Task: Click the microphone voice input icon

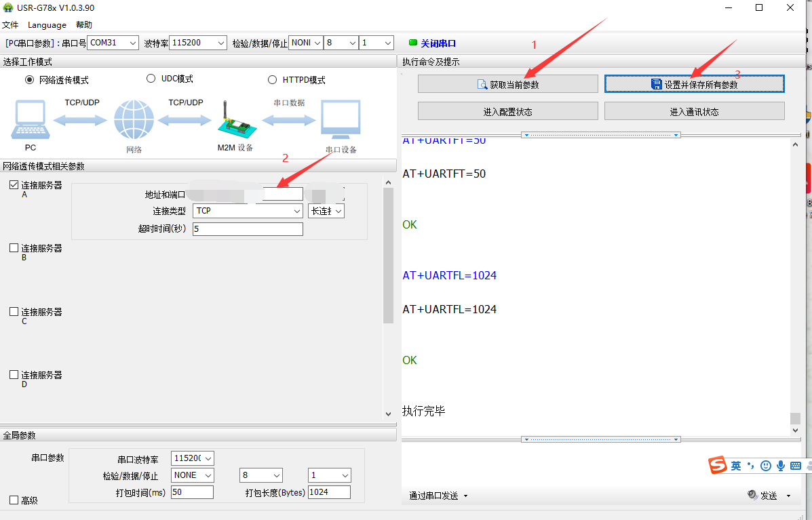Action: 781,466
